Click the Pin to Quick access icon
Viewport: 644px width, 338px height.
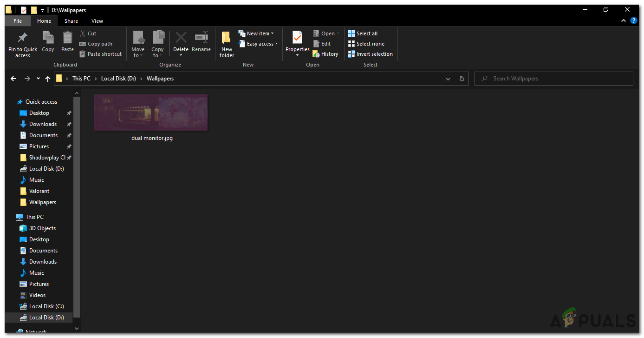click(x=22, y=42)
